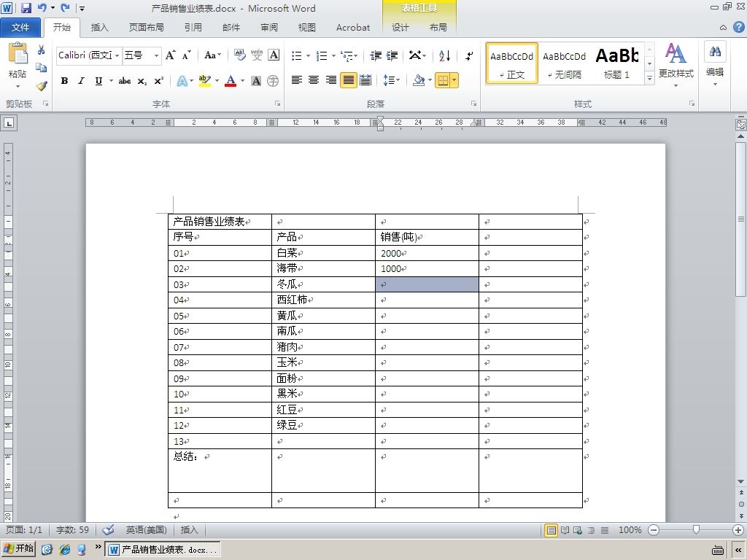
Task: Apply superscript formatting
Action: [158, 81]
